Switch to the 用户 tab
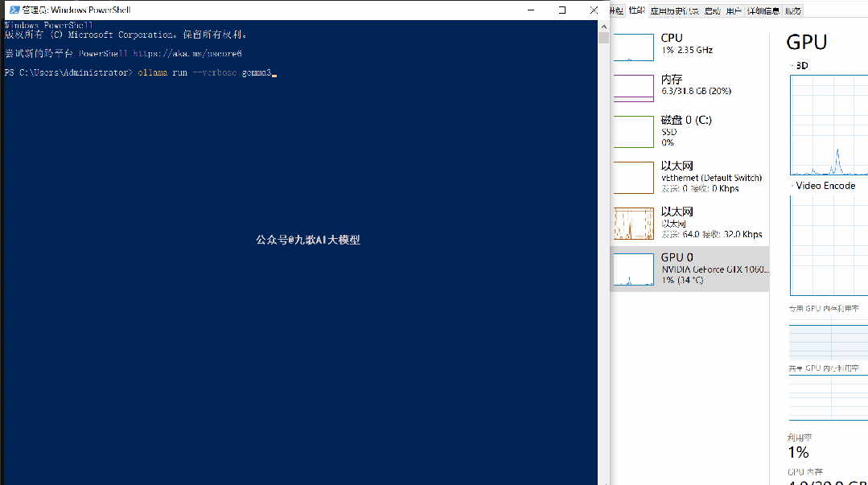 (734, 10)
